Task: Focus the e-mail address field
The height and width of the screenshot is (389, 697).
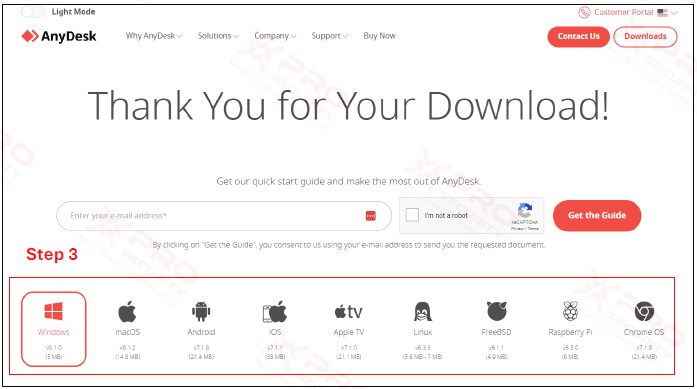Action: [x=224, y=216]
